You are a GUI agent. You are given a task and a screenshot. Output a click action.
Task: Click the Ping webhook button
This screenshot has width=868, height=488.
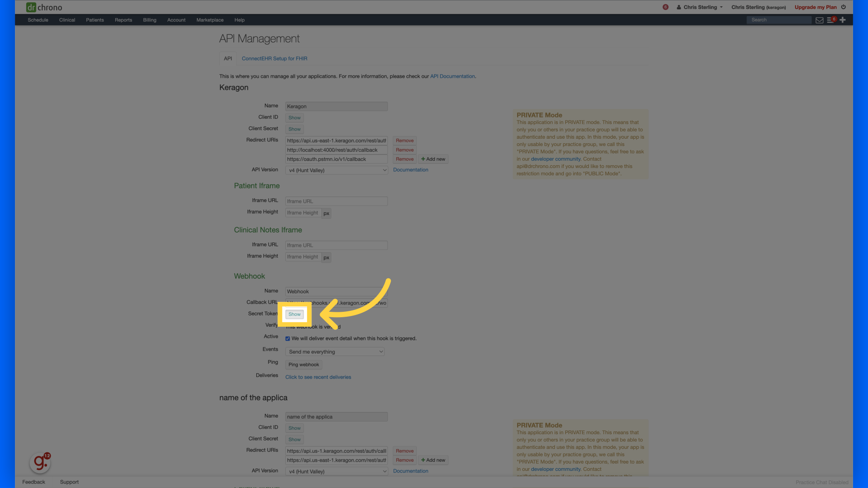pos(304,365)
